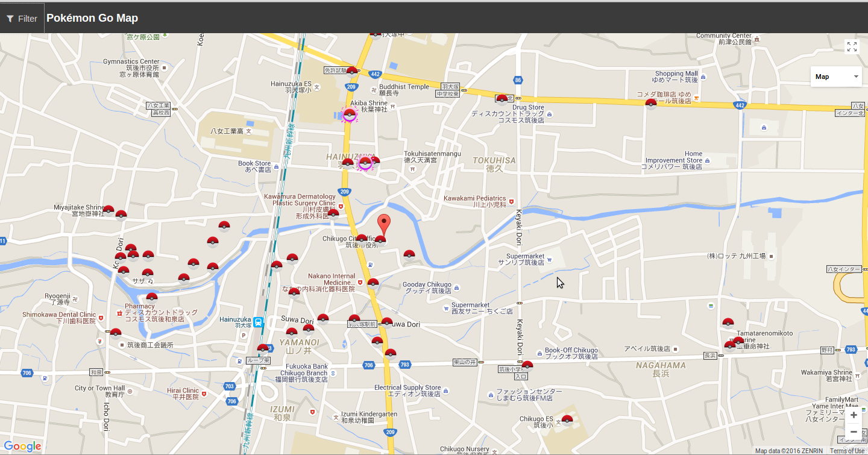Image resolution: width=868 pixels, height=455 pixels.
Task: Click the Pokeball at the Higashiyama elementary intersection
Action: pyautogui.click(x=527, y=366)
